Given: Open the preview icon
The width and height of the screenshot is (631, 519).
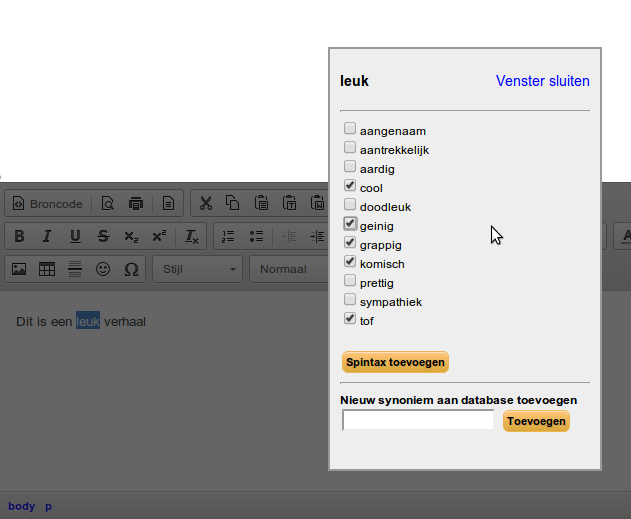Looking at the screenshot, I should (x=107, y=204).
